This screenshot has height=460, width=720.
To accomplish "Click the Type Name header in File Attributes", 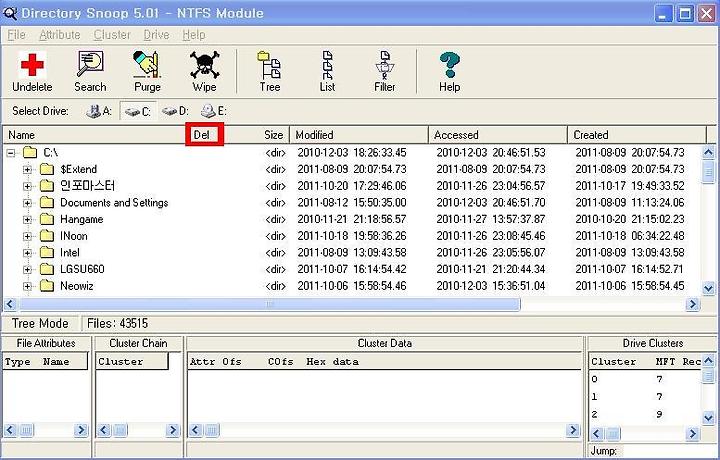I will pos(45,362).
